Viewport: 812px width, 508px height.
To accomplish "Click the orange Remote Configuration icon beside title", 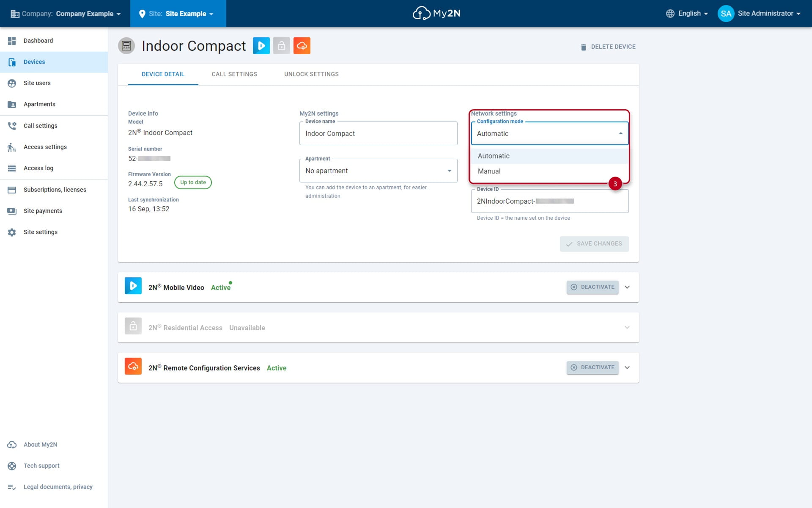I will (302, 46).
